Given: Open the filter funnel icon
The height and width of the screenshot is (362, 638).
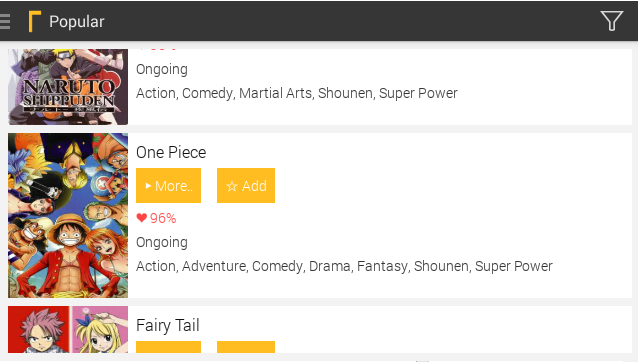Looking at the screenshot, I should [612, 21].
